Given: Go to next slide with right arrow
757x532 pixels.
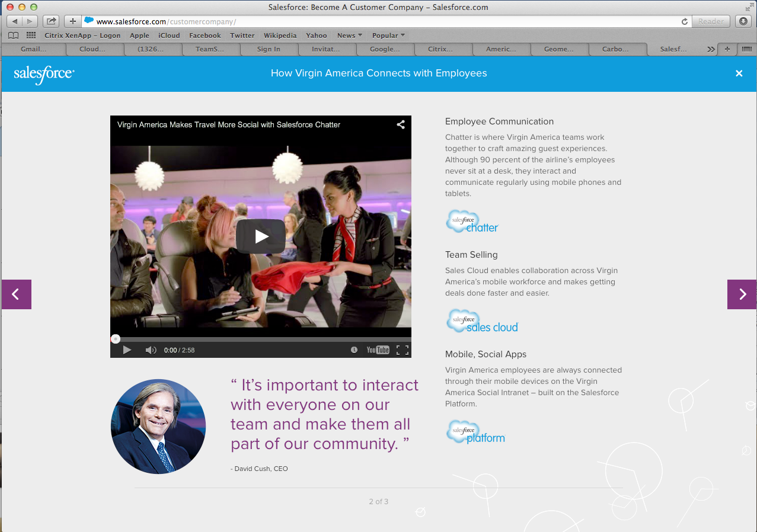Looking at the screenshot, I should tap(742, 294).
